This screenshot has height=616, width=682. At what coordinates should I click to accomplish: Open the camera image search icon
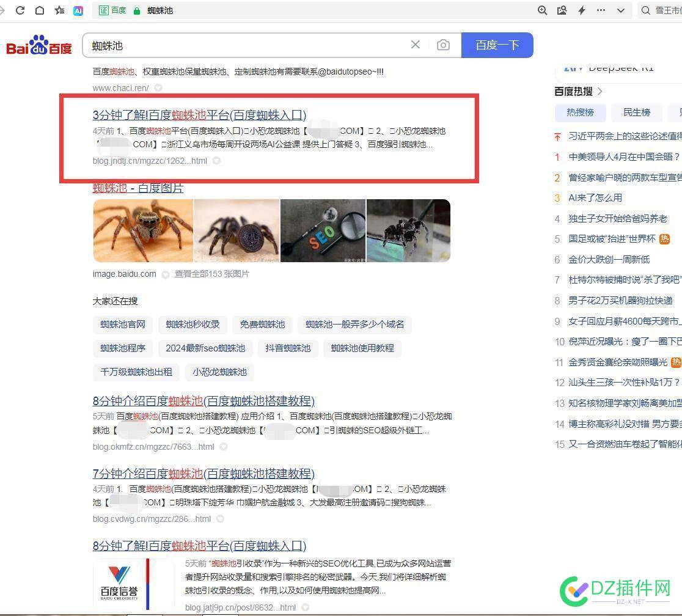tap(443, 45)
